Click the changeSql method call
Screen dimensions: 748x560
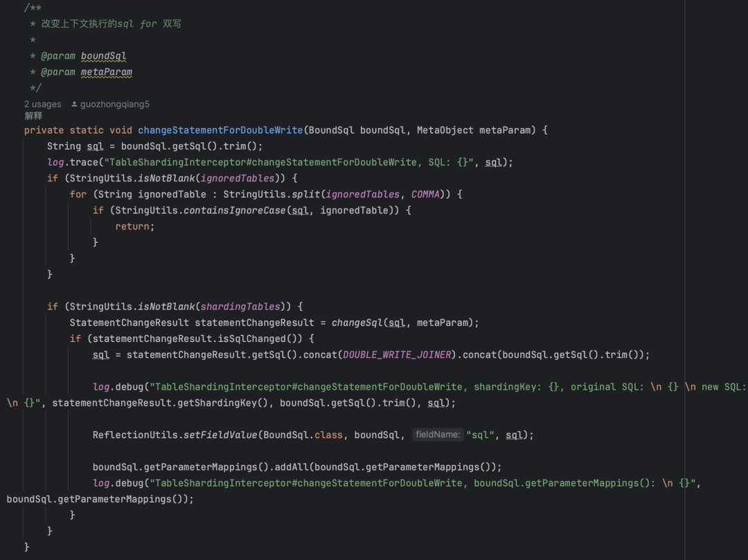(357, 323)
